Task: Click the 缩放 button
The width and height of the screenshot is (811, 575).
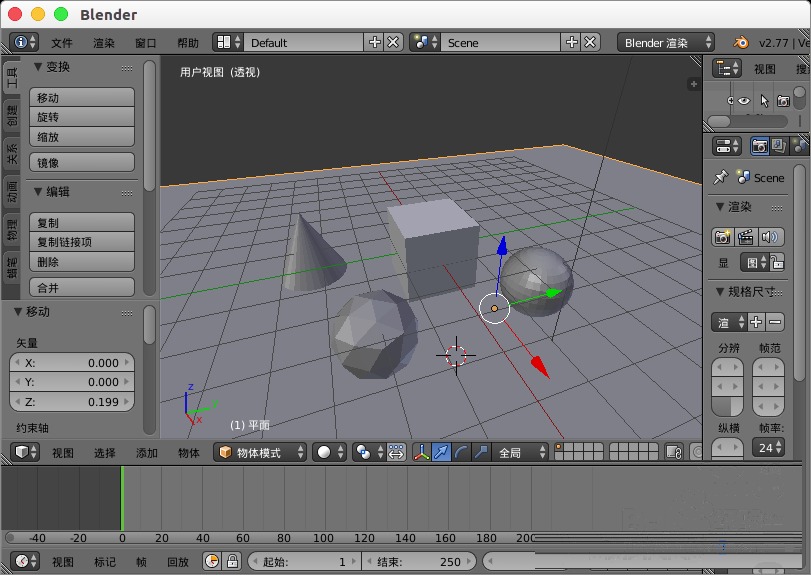Action: point(82,137)
